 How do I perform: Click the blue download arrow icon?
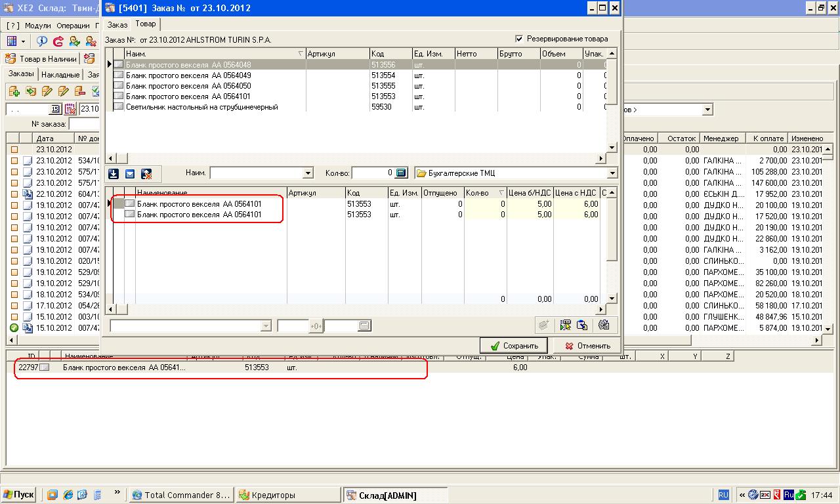(x=114, y=174)
